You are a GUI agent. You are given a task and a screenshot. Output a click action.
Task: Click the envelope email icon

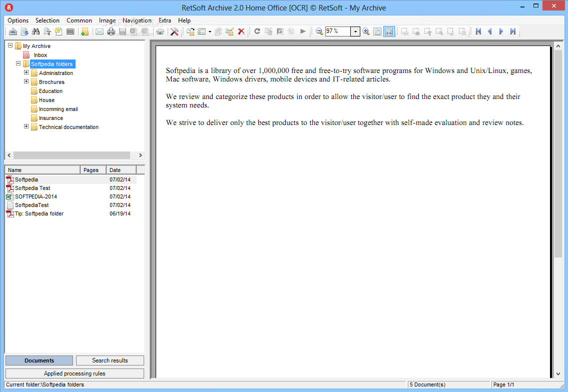click(99, 31)
